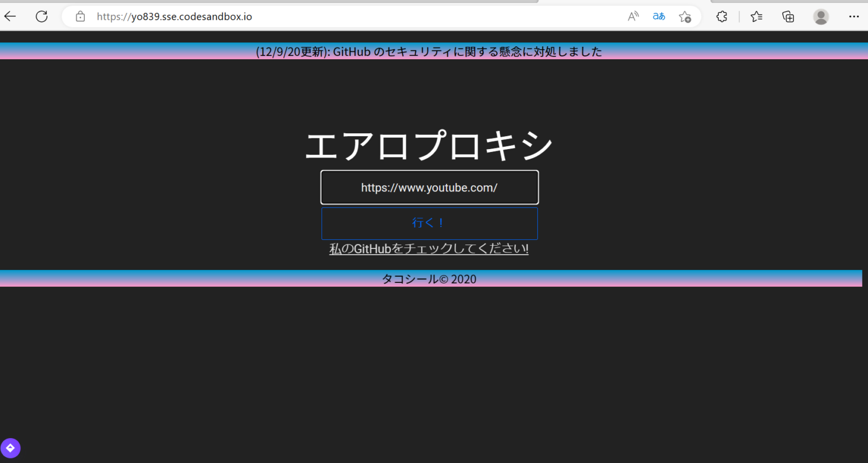Add this page to favorites

(684, 16)
